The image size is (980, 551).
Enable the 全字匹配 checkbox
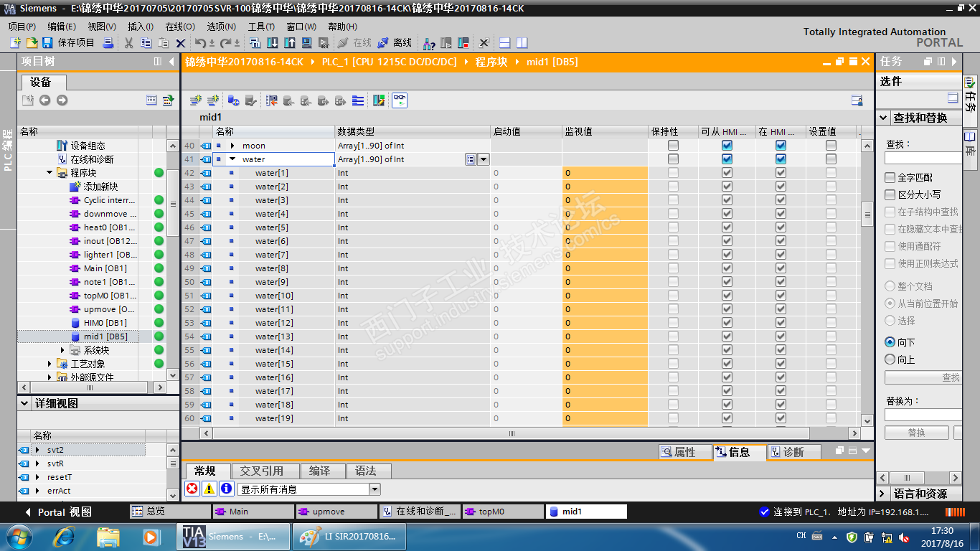(890, 177)
